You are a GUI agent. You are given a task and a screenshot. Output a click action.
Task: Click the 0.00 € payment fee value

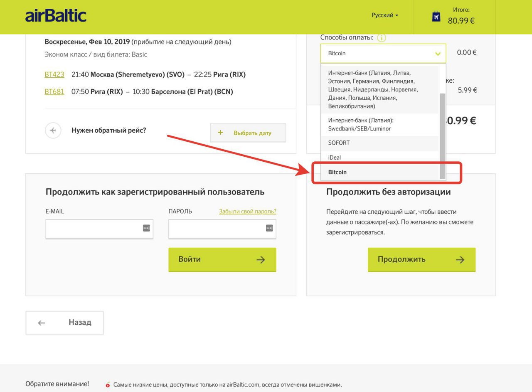pyautogui.click(x=467, y=52)
